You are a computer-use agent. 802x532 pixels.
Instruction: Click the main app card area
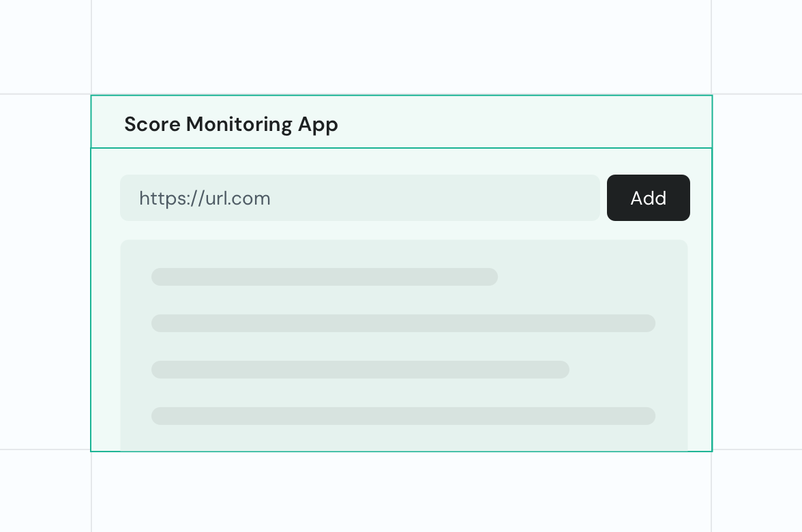[401, 300]
